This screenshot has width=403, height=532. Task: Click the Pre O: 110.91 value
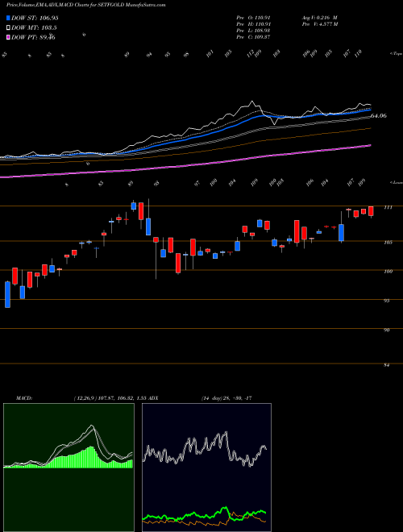click(x=253, y=18)
